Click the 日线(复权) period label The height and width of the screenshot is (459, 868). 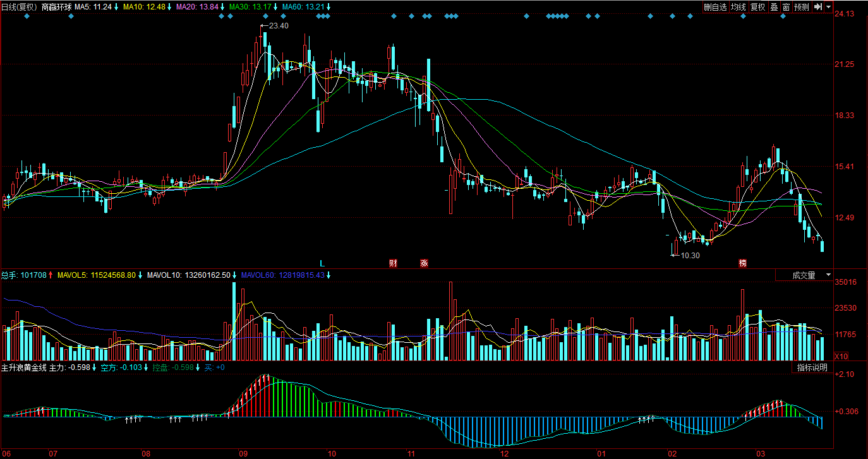point(20,7)
